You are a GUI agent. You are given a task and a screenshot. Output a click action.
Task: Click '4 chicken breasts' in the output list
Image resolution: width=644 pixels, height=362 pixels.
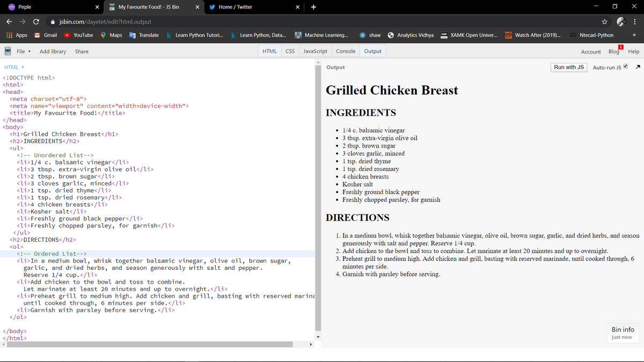pyautogui.click(x=365, y=176)
